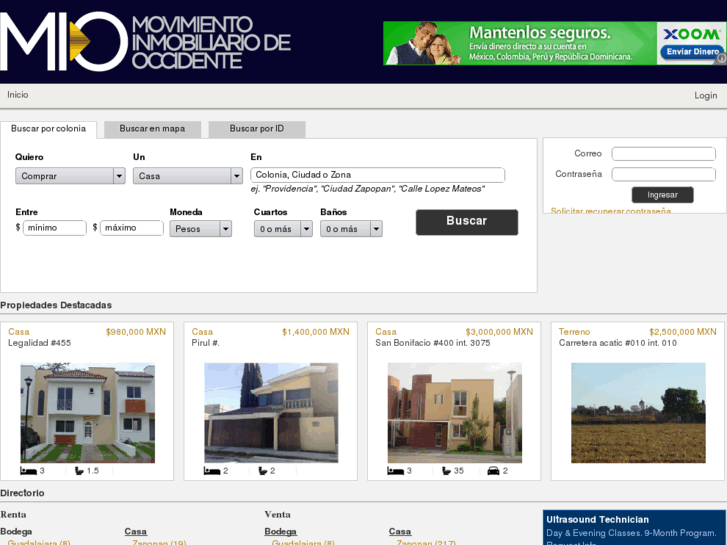The image size is (727, 545).
Task: Click the MIO logo in the header
Action: pyautogui.click(x=145, y=42)
